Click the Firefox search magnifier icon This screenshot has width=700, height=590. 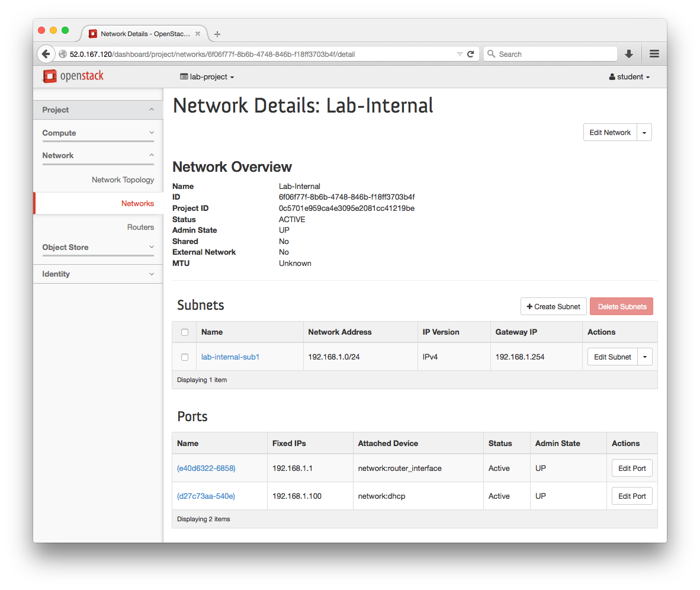[x=492, y=53]
